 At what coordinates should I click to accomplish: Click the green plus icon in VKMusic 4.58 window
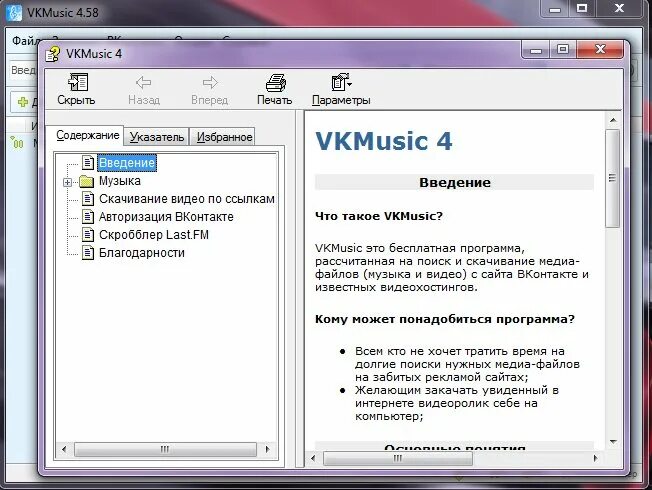pyautogui.click(x=23, y=102)
